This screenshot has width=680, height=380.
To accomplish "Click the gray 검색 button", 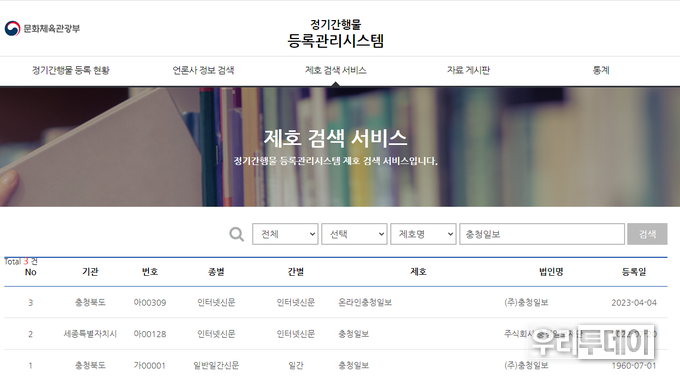I will pyautogui.click(x=647, y=234).
